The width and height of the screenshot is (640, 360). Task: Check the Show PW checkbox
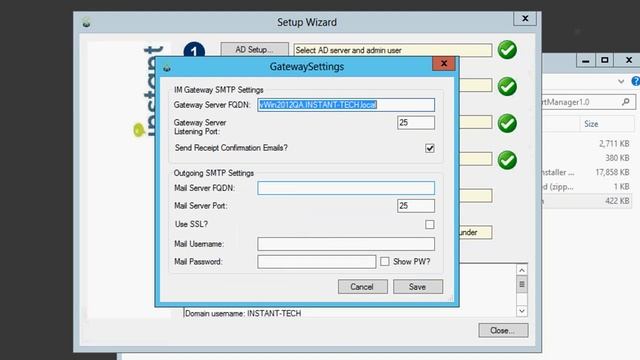tap(384, 262)
